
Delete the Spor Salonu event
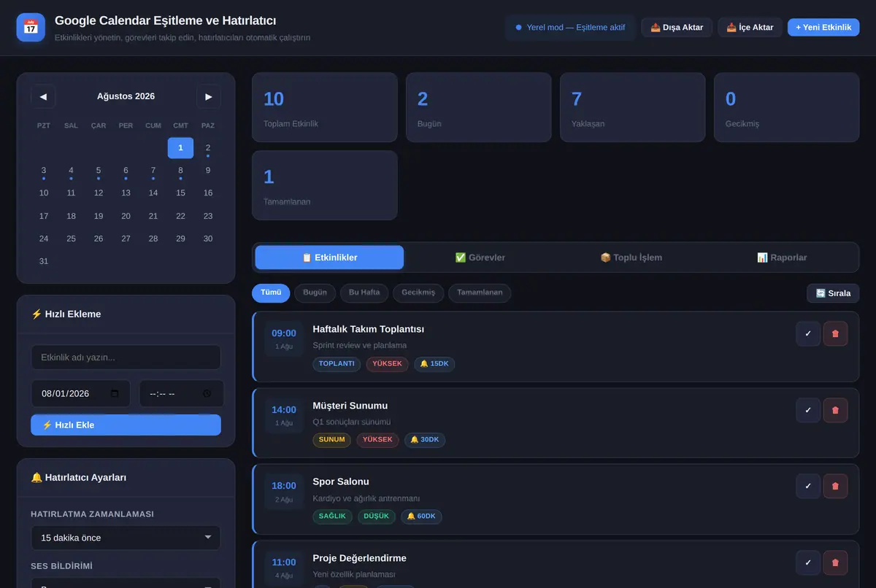coord(835,486)
